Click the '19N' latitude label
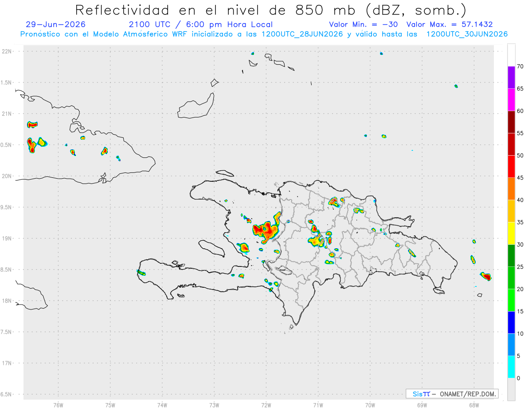The height and width of the screenshot is (411, 532). click(x=8, y=239)
